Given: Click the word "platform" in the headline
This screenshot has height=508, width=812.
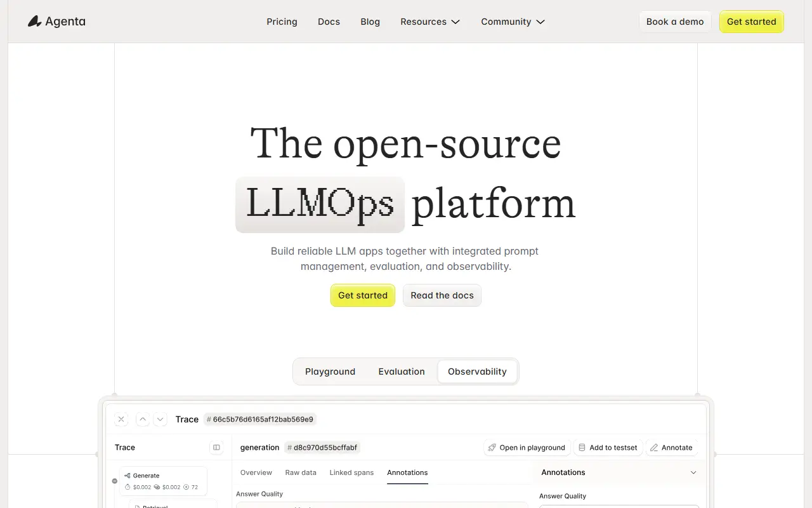Looking at the screenshot, I should click(494, 204).
